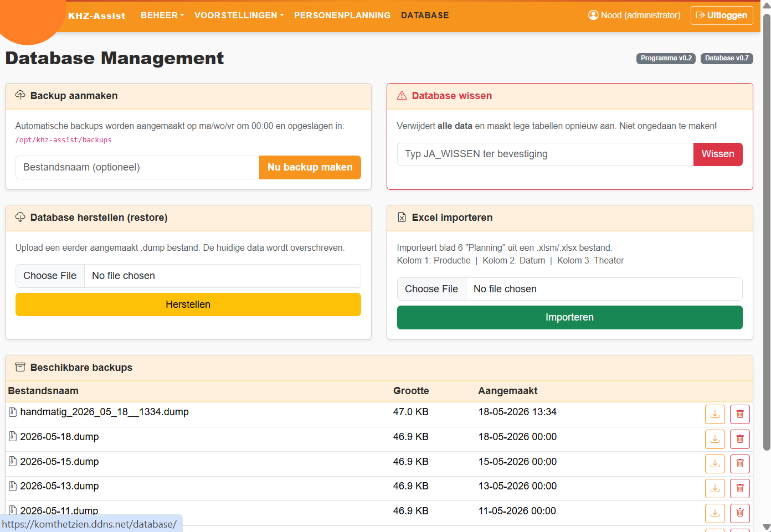771x532 pixels.
Task: Click the /opt/khz-assist/backups path text
Action: [x=64, y=140]
